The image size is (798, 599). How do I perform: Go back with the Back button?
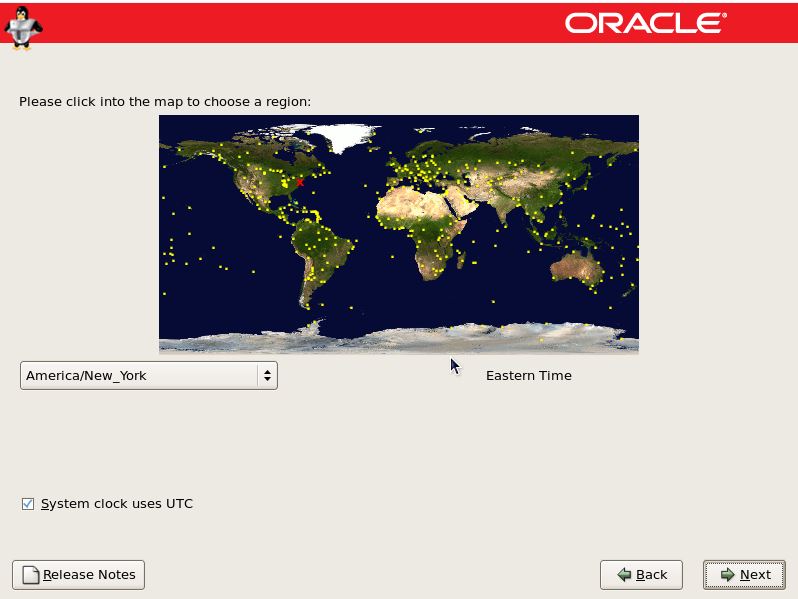pyautogui.click(x=641, y=575)
